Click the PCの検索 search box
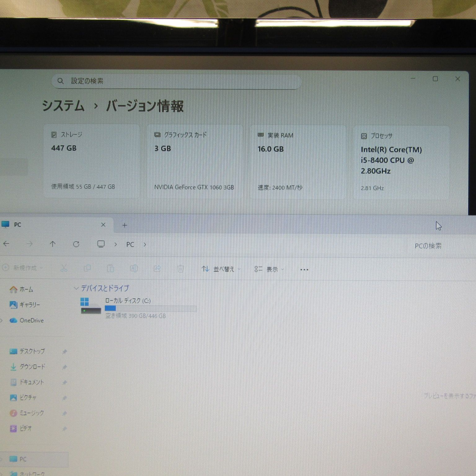This screenshot has height=476, width=476. coord(428,246)
